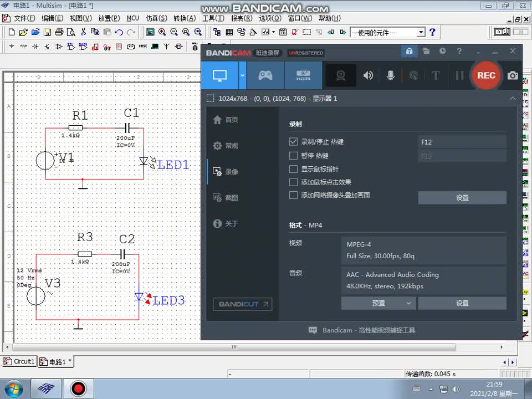Click 设置 button beside webcam overlay
The width and height of the screenshot is (532, 399).
coord(462,198)
